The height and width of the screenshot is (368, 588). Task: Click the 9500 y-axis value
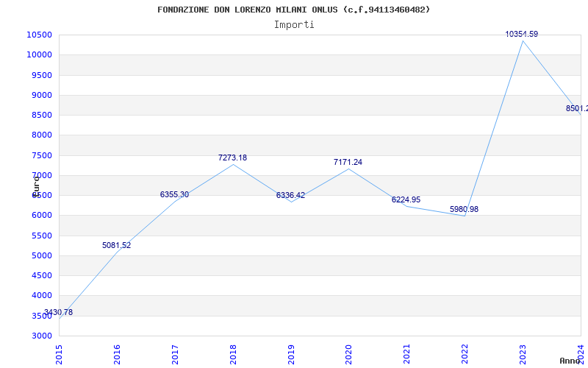click(x=41, y=75)
